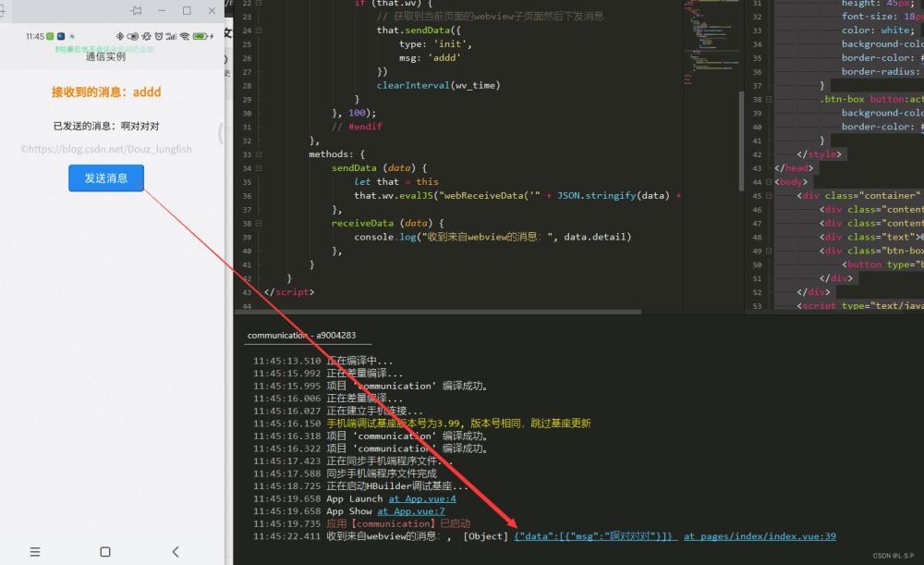Screen dimensions: 924x565
Task: Click the left editor vertical scrollbar
Action: point(741,141)
